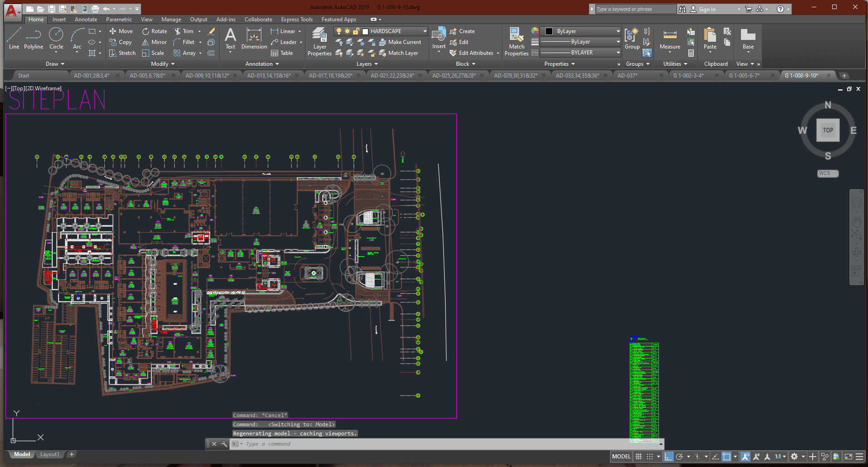Image resolution: width=868 pixels, height=467 pixels.
Task: Switch to the AD-037 drawing tab
Action: point(628,75)
